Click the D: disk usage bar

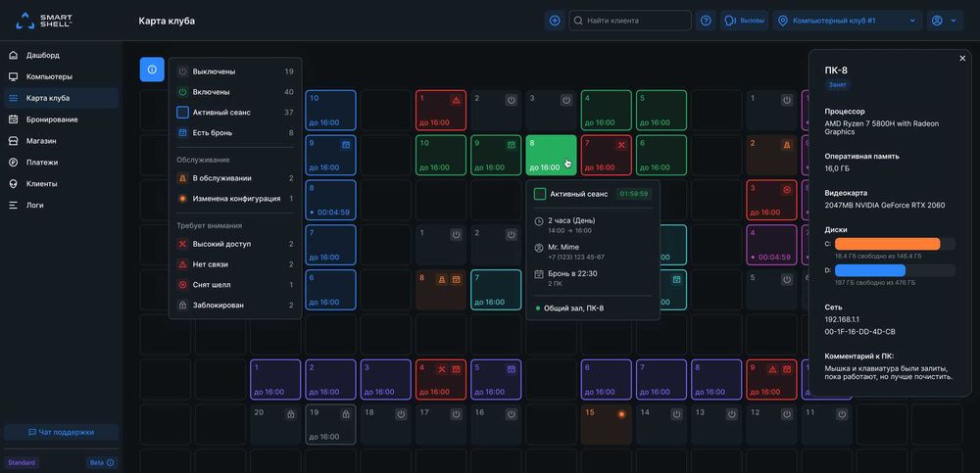895,270
